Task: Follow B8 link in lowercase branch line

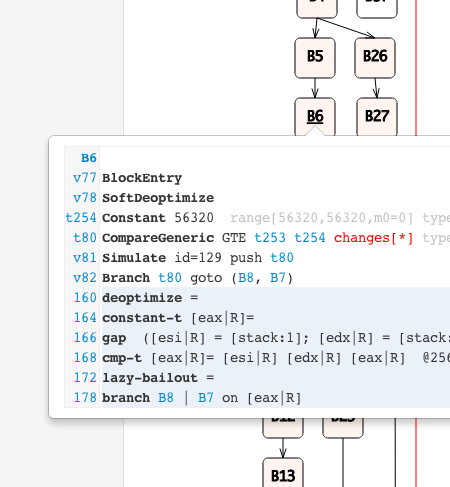Action: (x=166, y=398)
